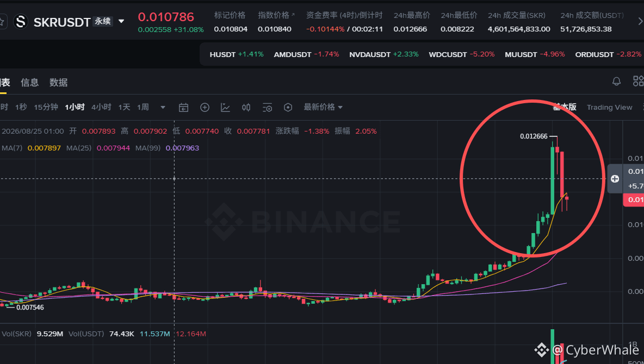Open the technical indicators chart icon

tap(225, 108)
